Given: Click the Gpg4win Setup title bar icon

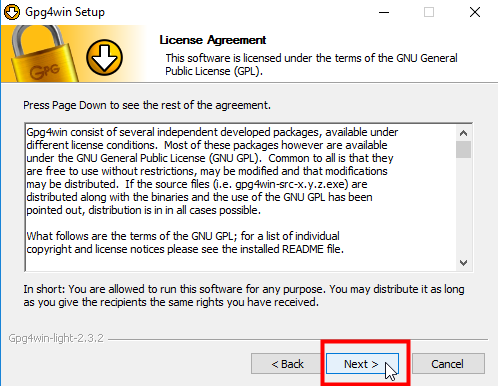Looking at the screenshot, I should [12, 12].
